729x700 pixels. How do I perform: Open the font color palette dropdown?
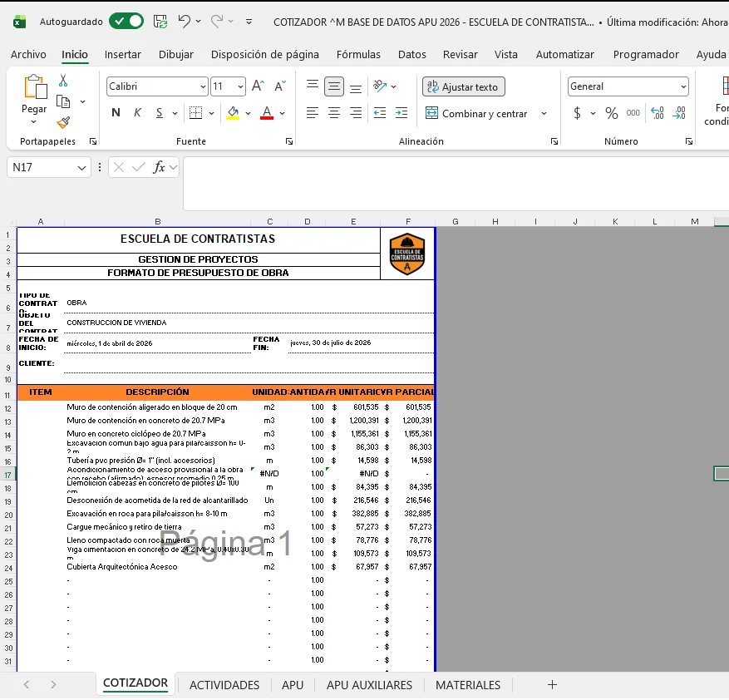283,113
